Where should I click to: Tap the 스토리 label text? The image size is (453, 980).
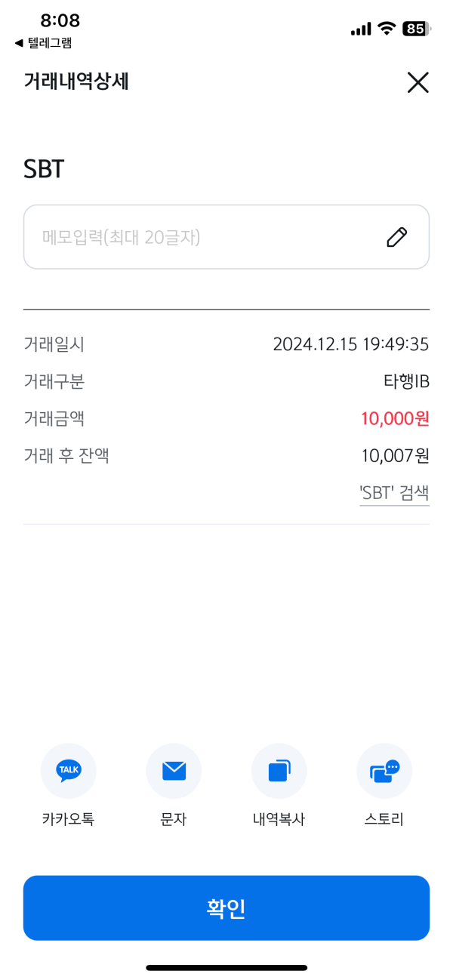[384, 819]
